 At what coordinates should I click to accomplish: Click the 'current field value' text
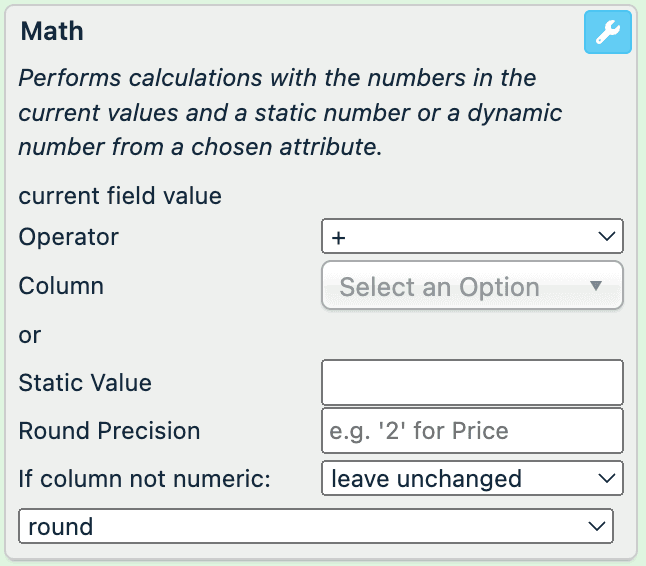(120, 195)
